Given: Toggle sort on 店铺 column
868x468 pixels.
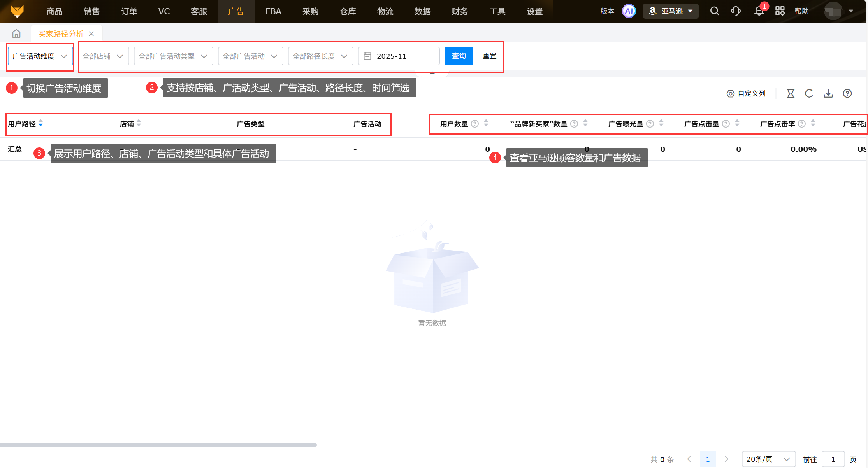Looking at the screenshot, I should 139,124.
